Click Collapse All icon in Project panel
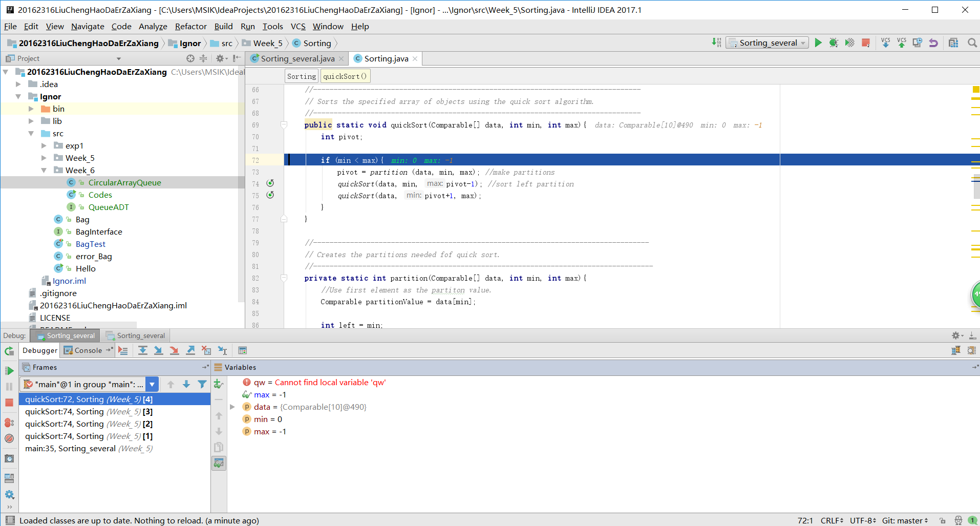980x526 pixels. (x=203, y=58)
